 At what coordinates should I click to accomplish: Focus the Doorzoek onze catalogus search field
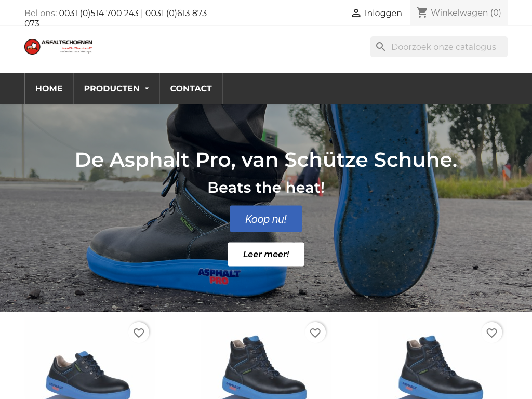439,47
